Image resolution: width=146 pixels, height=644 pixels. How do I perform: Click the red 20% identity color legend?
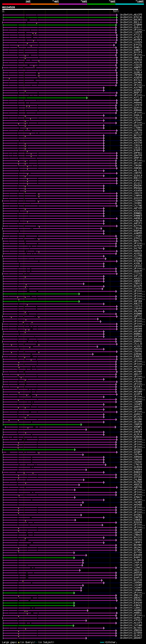[x=16, y=4]
